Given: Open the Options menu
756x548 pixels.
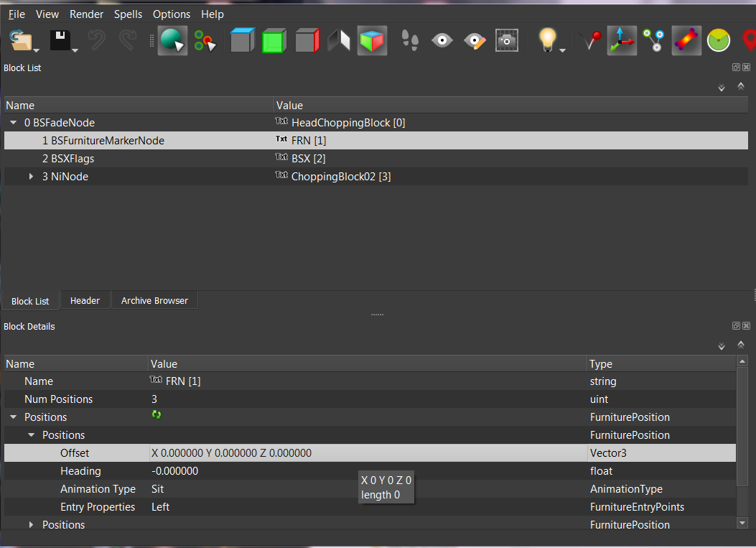Looking at the screenshot, I should click(x=171, y=14).
